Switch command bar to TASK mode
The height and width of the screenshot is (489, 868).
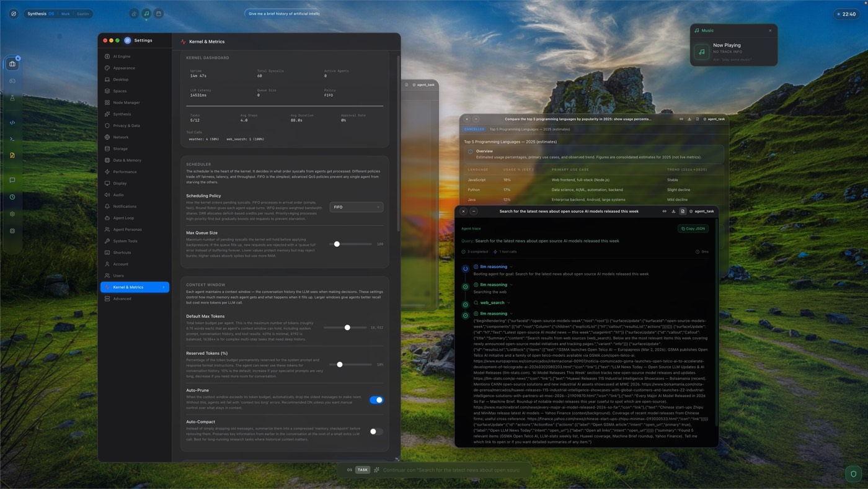tap(363, 470)
